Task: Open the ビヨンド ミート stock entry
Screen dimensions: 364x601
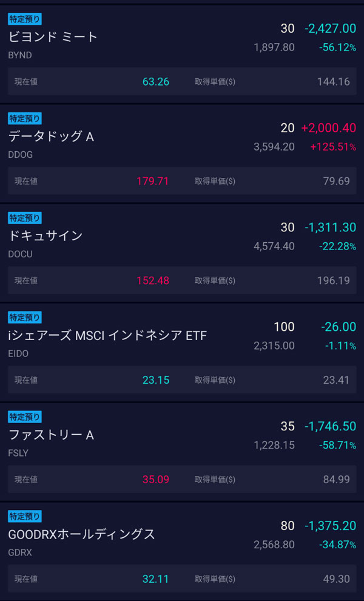Action: [53, 36]
